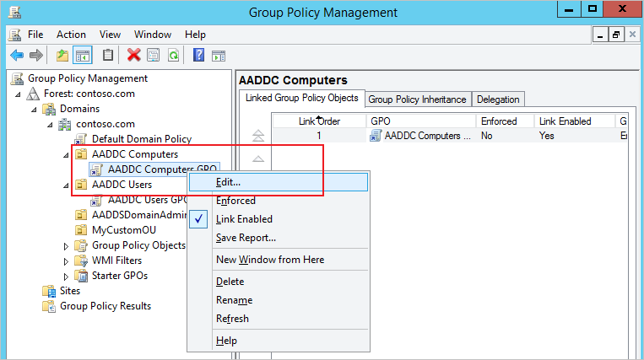Viewport: 644px width, 360px height.
Task: Select the AADDSDomainAdmin tree item
Action: pos(139,215)
